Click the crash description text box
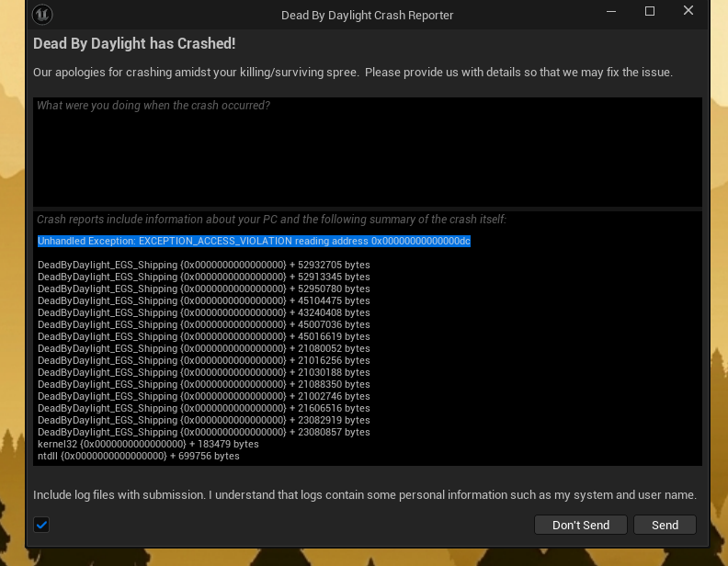728x566 pixels. 368,152
